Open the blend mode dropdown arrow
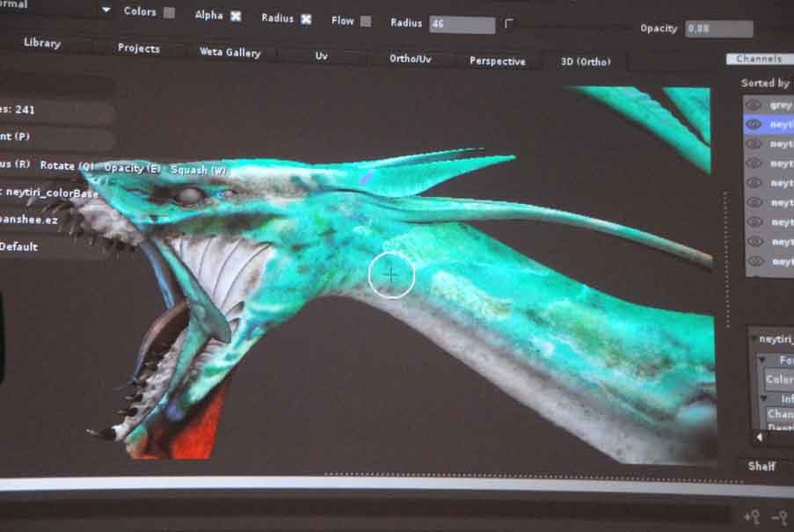This screenshot has height=532, width=794. pyautogui.click(x=106, y=10)
